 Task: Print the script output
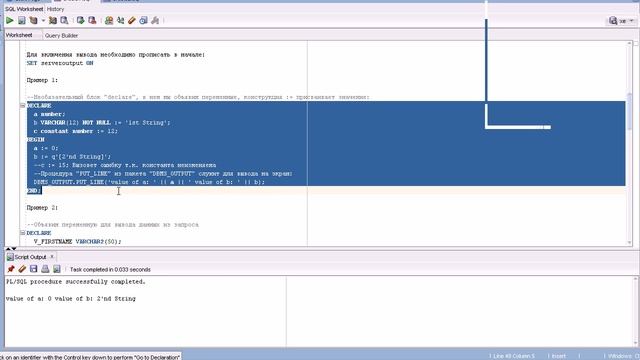[45, 269]
